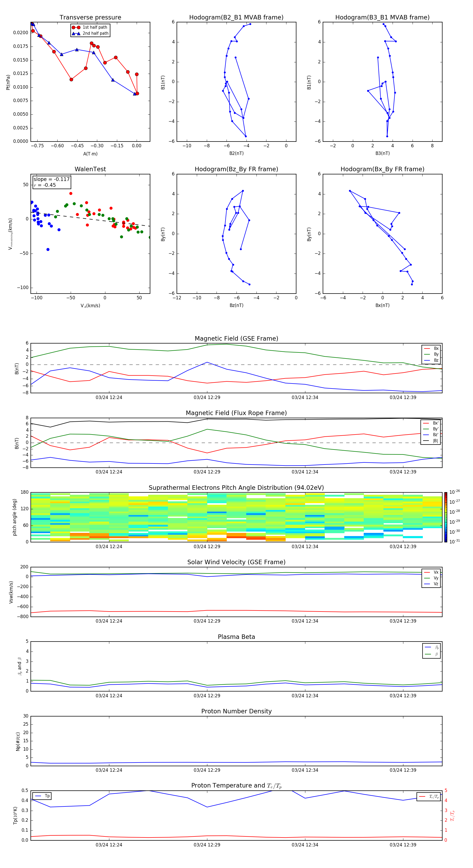
Task: Click the 'Plasma Beta' plot title
Action: tap(236, 637)
